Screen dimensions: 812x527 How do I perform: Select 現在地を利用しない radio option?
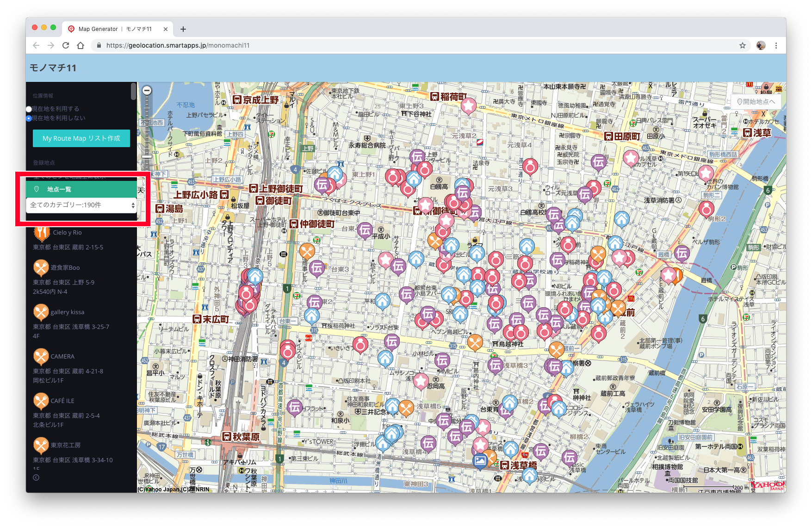(29, 118)
